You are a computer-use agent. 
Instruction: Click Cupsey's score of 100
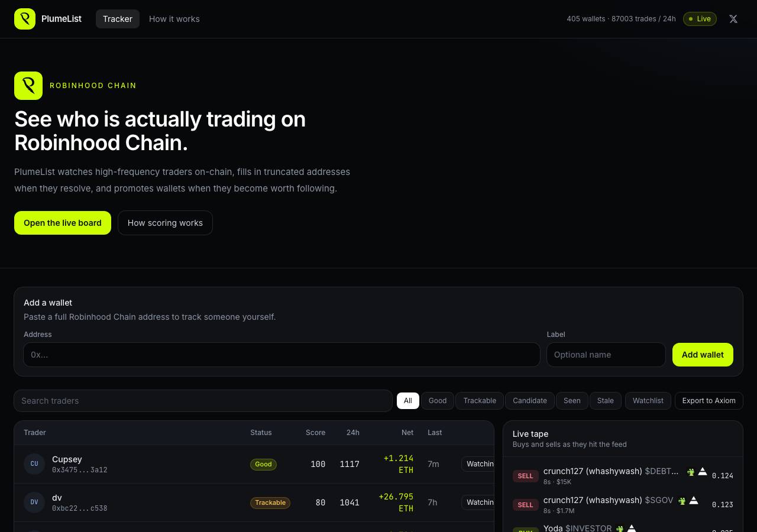tap(318, 464)
